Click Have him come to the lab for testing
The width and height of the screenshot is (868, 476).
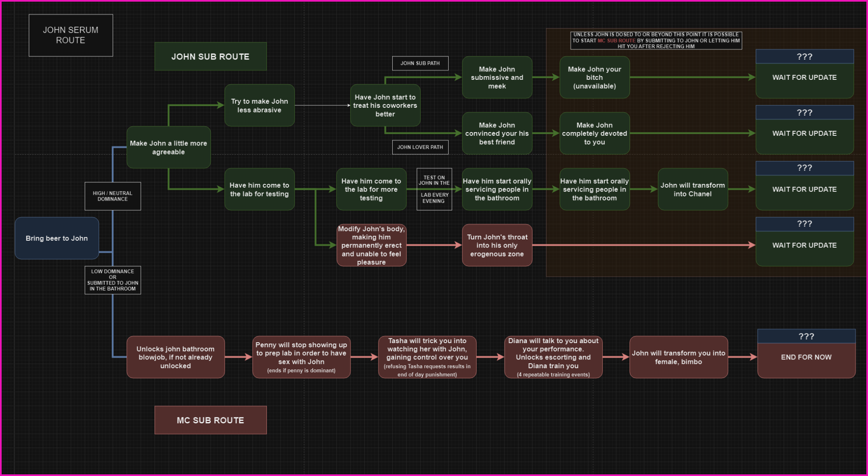(259, 189)
